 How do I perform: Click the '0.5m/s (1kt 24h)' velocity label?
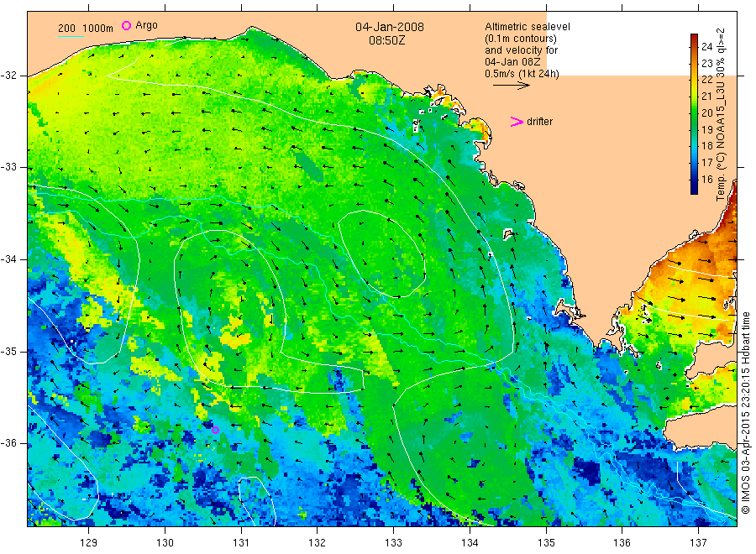(x=522, y=74)
